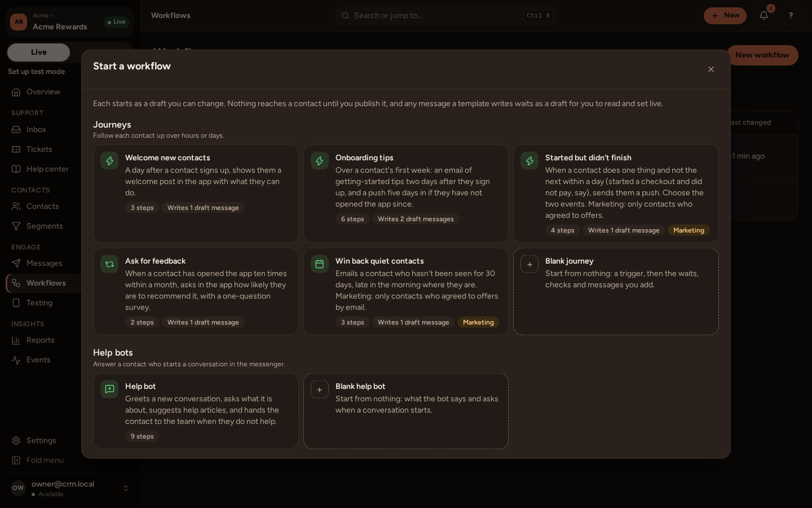
Task: Click the Reports bar chart icon
Action: [16, 340]
